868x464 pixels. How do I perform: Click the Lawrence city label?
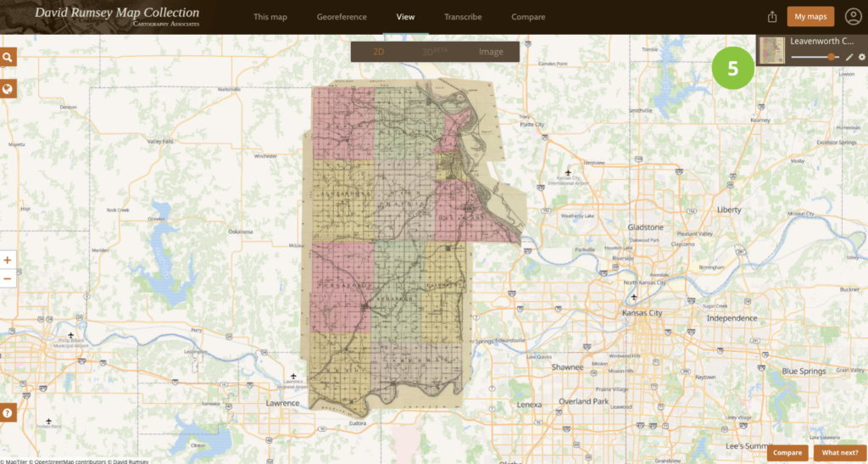[x=282, y=403]
